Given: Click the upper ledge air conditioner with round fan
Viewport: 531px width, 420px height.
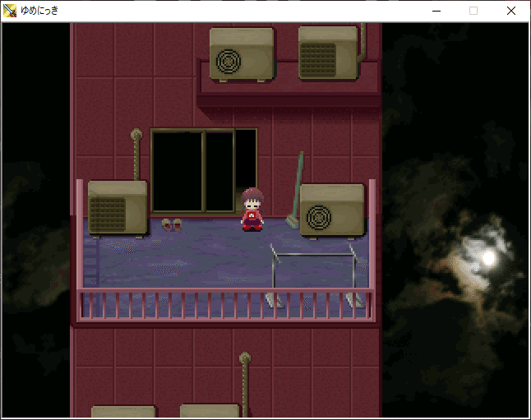Looking at the screenshot, I should coord(242,55).
